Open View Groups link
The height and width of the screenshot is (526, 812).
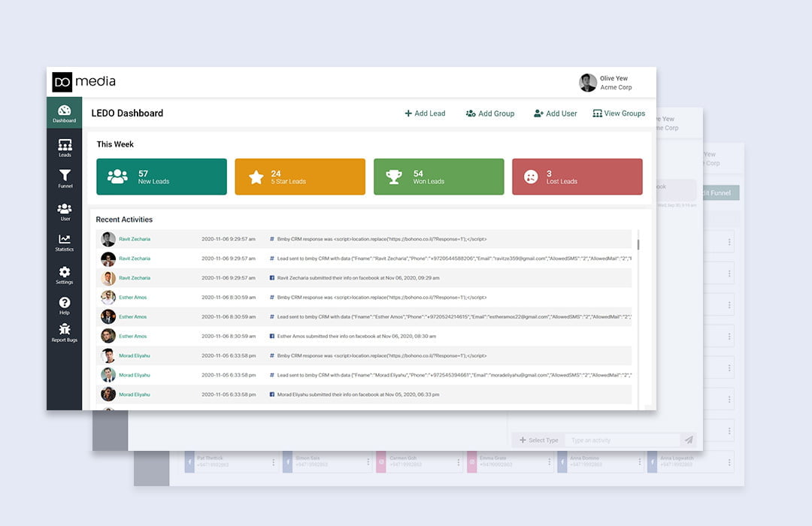click(619, 113)
